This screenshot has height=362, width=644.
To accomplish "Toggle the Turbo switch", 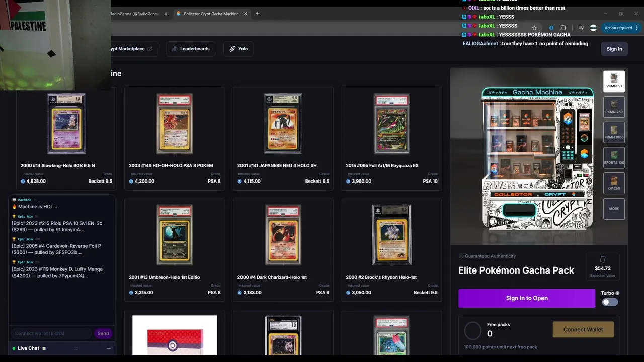I will 610,302.
